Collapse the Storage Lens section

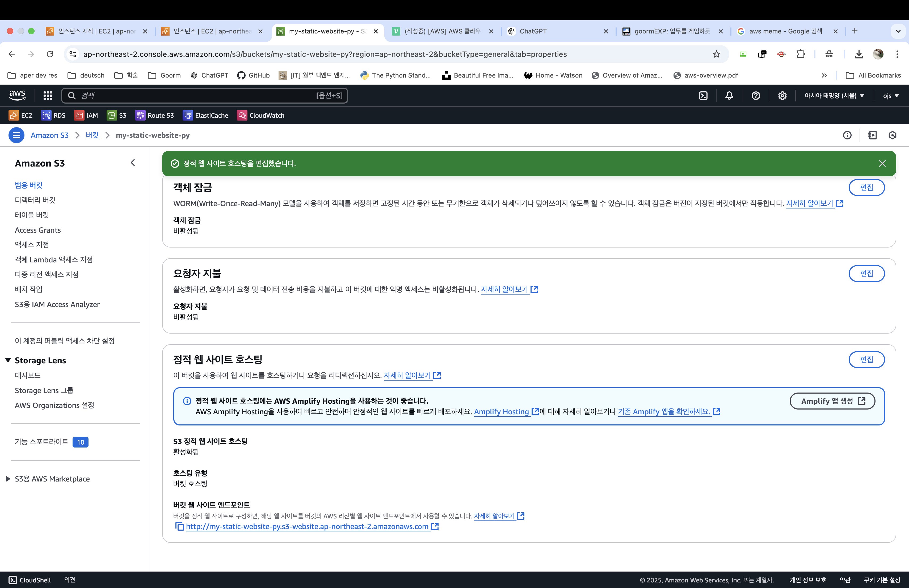coord(8,360)
